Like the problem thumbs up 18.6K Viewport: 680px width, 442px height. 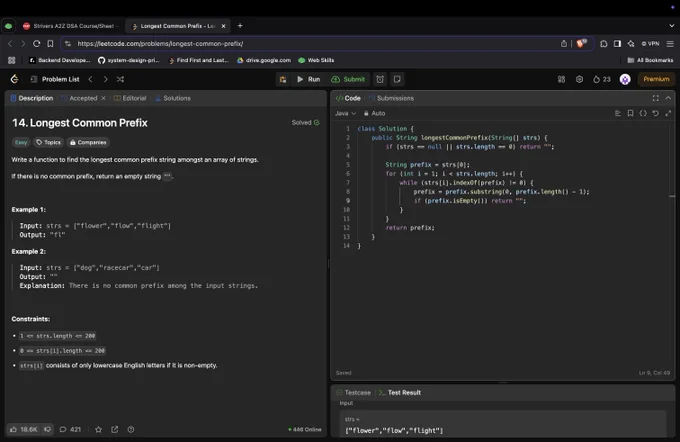tap(23, 429)
